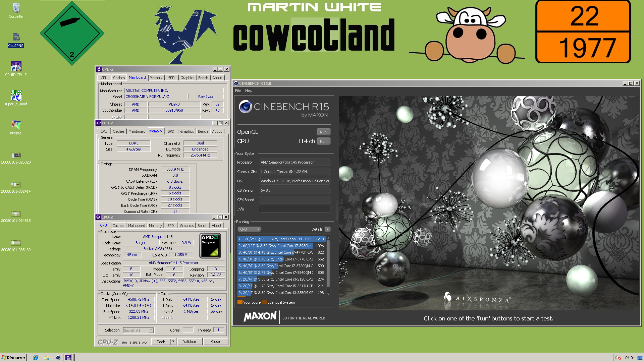
Task: Expand the Ranking CPU dropdown
Action: tap(249, 229)
